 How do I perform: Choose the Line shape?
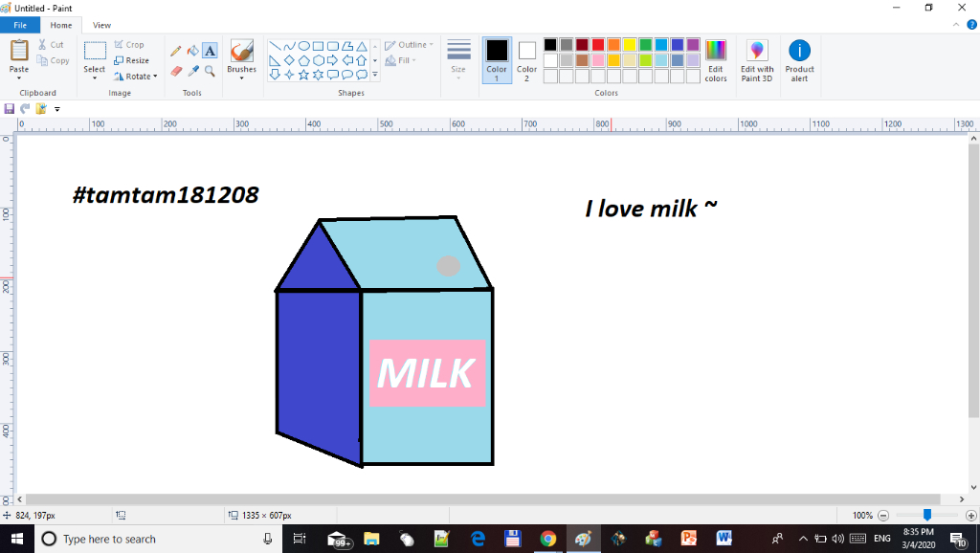[275, 46]
